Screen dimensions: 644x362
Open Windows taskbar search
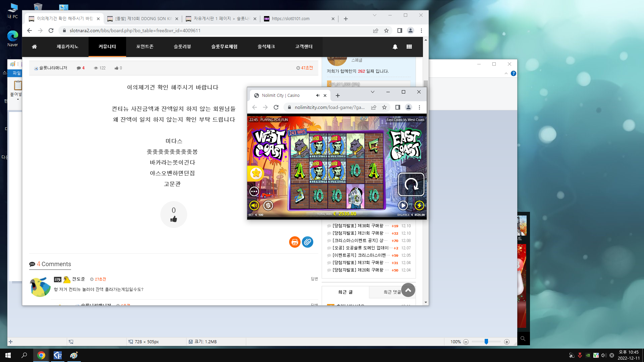click(24, 355)
